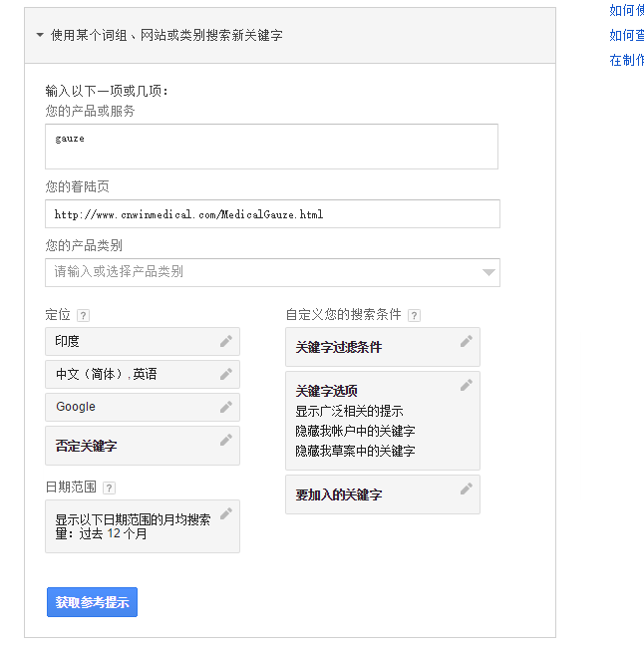Click the product category dropdown arrow
The width and height of the screenshot is (644, 653).
(488, 272)
